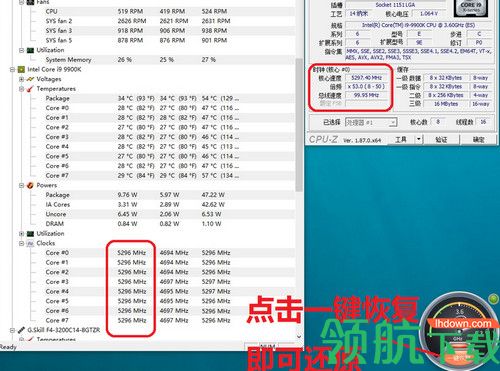Click the 确定 button in CPU-Z
Screen dimensions: 500x371
(479, 139)
